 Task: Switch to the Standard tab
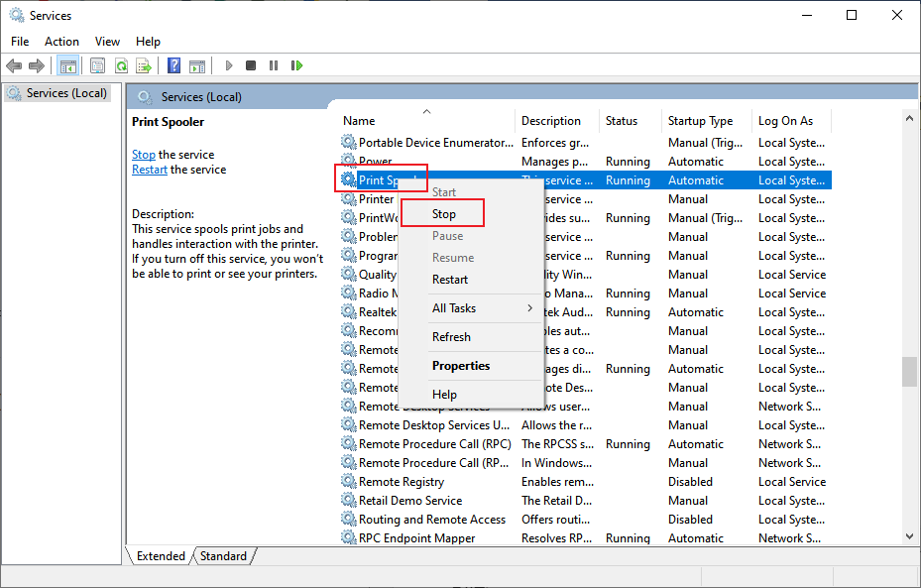(223, 556)
